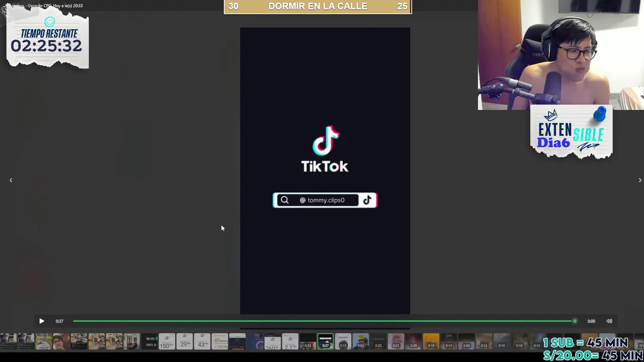
Task: Mute audio with the speaker icon
Action: tap(609, 321)
